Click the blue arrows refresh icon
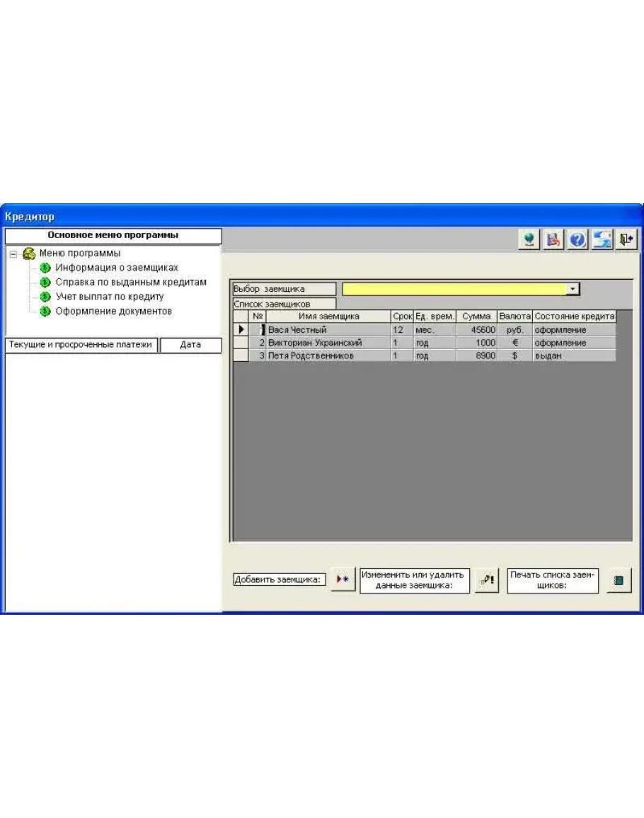 pyautogui.click(x=602, y=240)
